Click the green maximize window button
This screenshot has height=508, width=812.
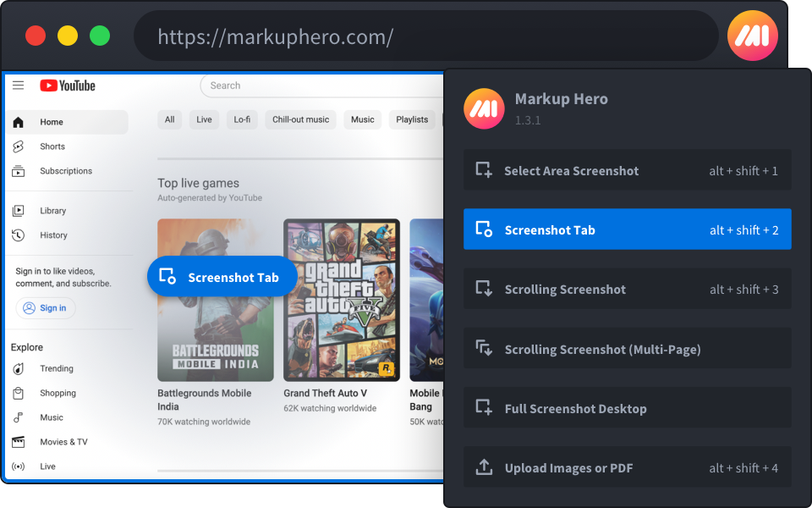(x=100, y=36)
